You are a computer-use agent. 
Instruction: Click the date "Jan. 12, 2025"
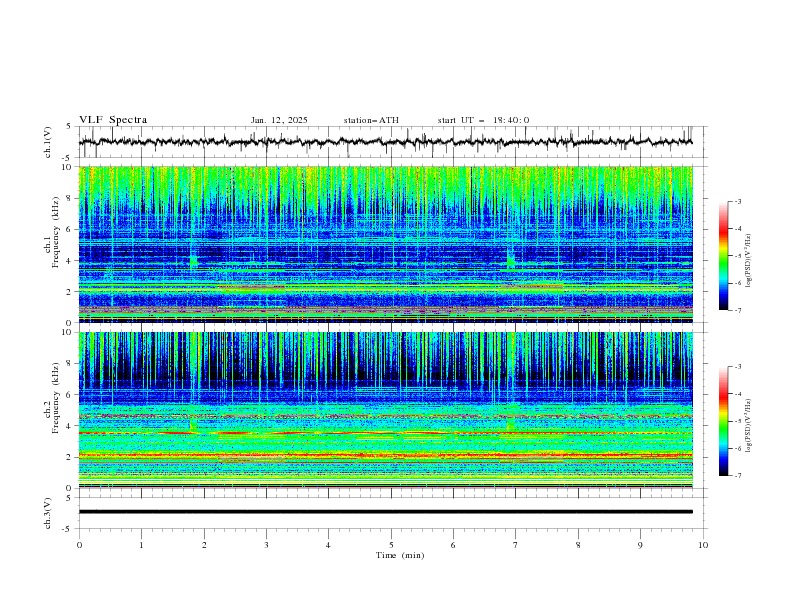coord(279,120)
